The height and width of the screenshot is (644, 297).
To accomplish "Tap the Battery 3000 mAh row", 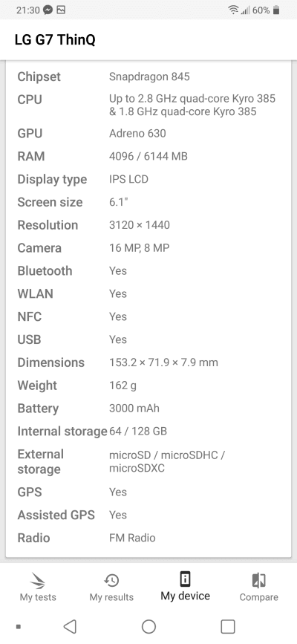I will point(148,409).
